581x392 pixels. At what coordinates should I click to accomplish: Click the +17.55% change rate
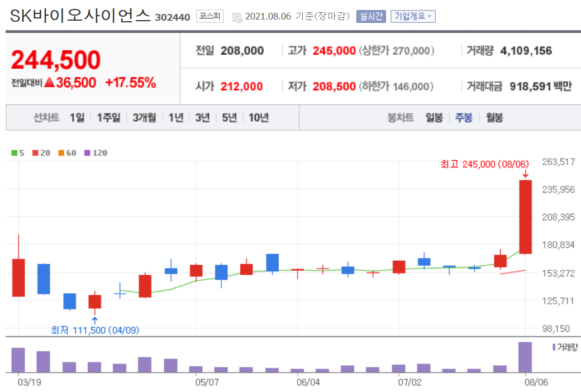coord(130,83)
